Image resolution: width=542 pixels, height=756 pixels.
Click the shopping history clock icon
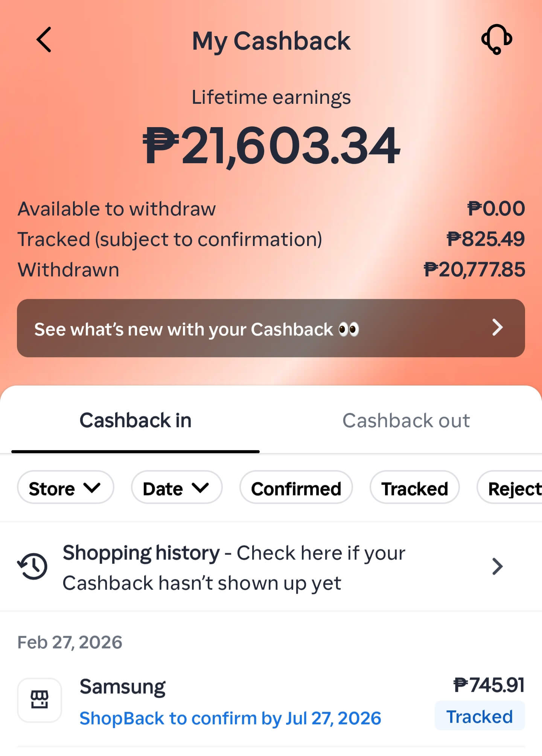click(32, 566)
